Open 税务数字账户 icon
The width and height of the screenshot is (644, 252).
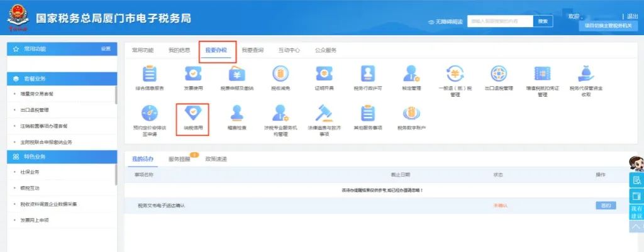(411, 114)
